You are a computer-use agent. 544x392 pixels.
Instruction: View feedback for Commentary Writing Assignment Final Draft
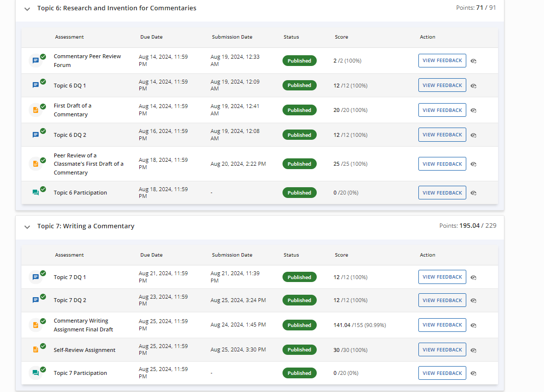point(442,325)
